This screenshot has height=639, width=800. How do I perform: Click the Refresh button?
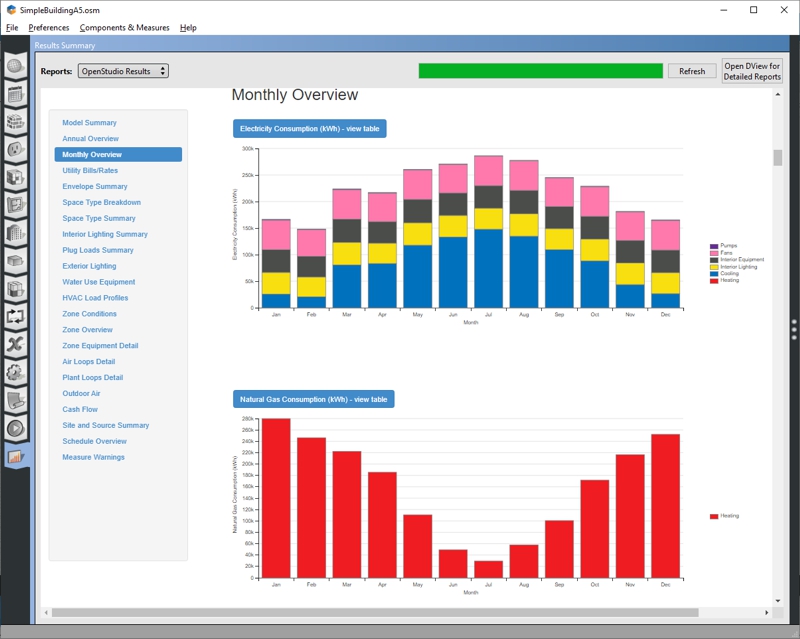(692, 71)
